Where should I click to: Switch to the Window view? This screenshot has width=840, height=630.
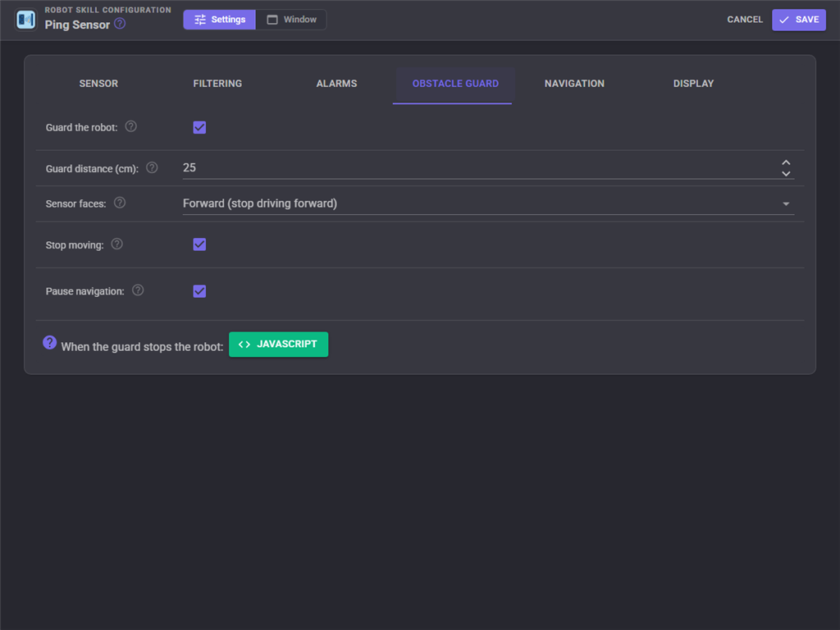291,20
